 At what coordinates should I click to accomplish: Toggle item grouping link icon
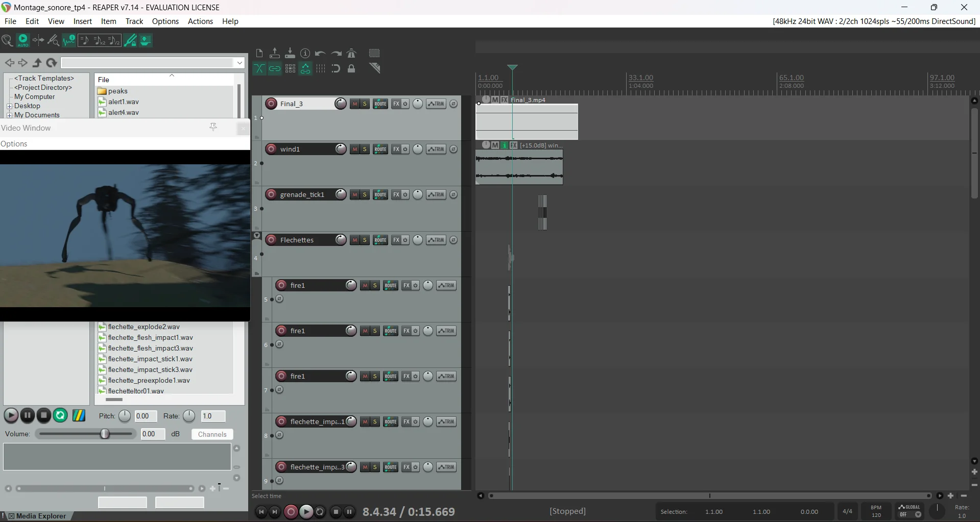point(275,68)
